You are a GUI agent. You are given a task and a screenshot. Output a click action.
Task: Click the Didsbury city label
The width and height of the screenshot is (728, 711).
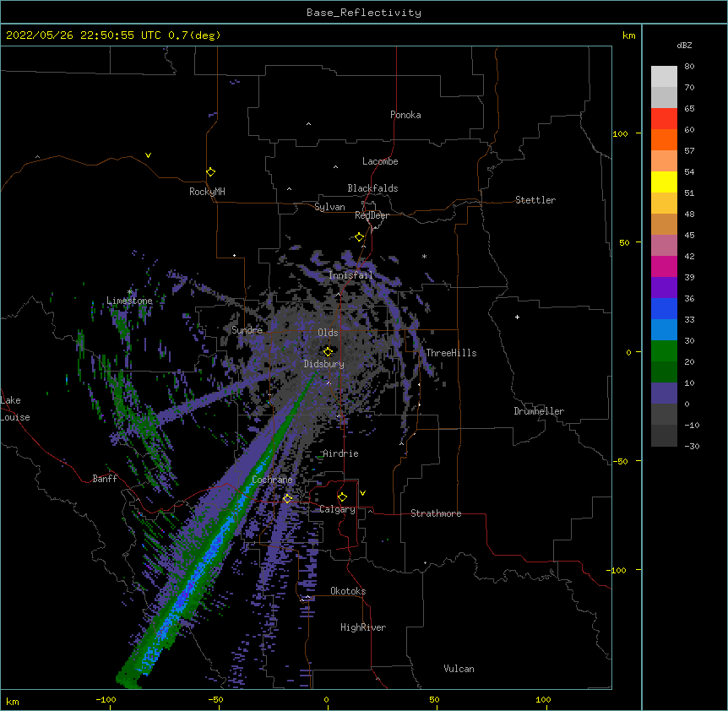tap(324, 364)
